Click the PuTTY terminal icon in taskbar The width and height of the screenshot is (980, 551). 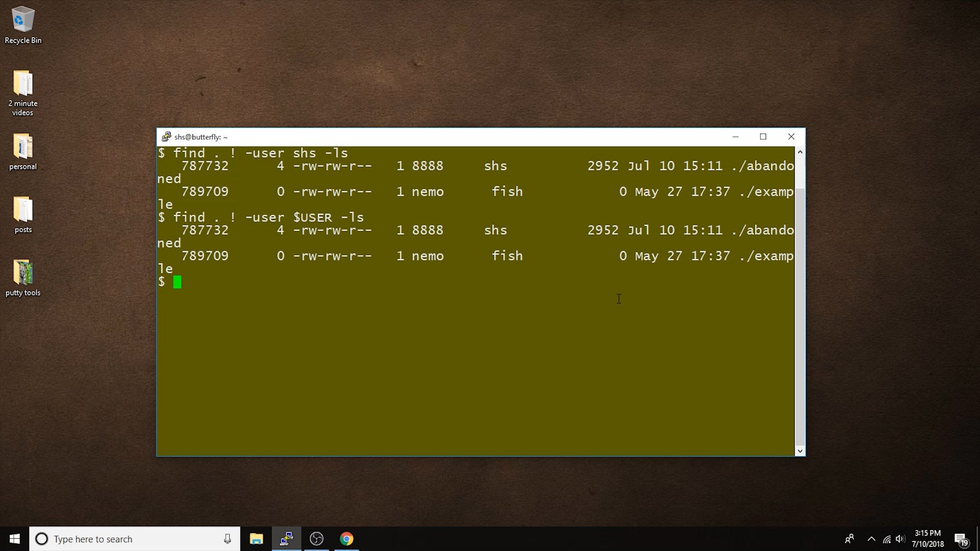[x=285, y=538]
